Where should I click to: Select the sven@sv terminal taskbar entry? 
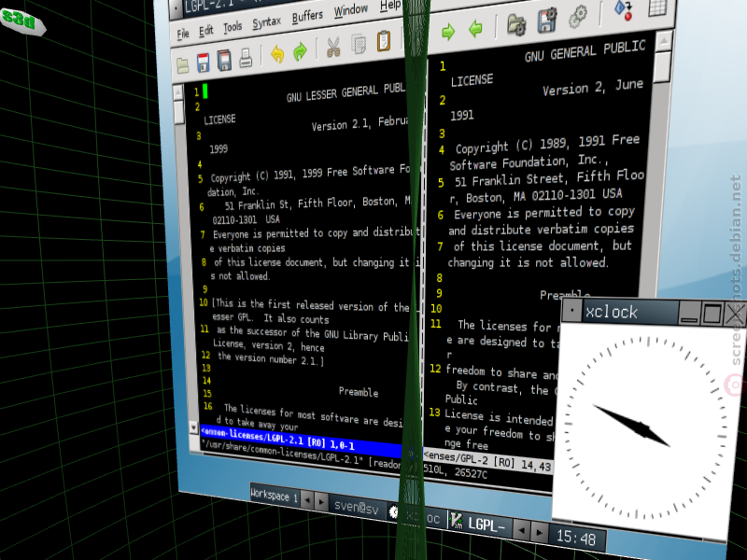pos(357,508)
